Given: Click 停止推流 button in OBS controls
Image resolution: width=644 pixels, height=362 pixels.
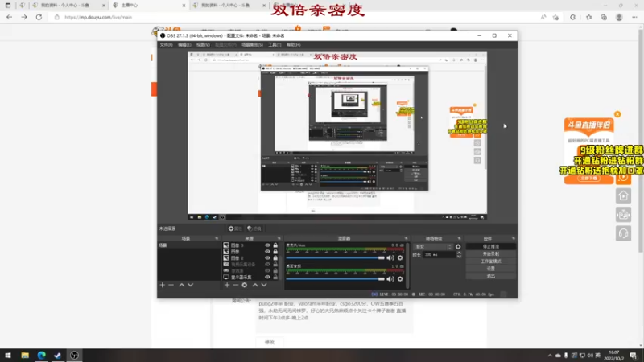Looking at the screenshot, I should 491,247.
